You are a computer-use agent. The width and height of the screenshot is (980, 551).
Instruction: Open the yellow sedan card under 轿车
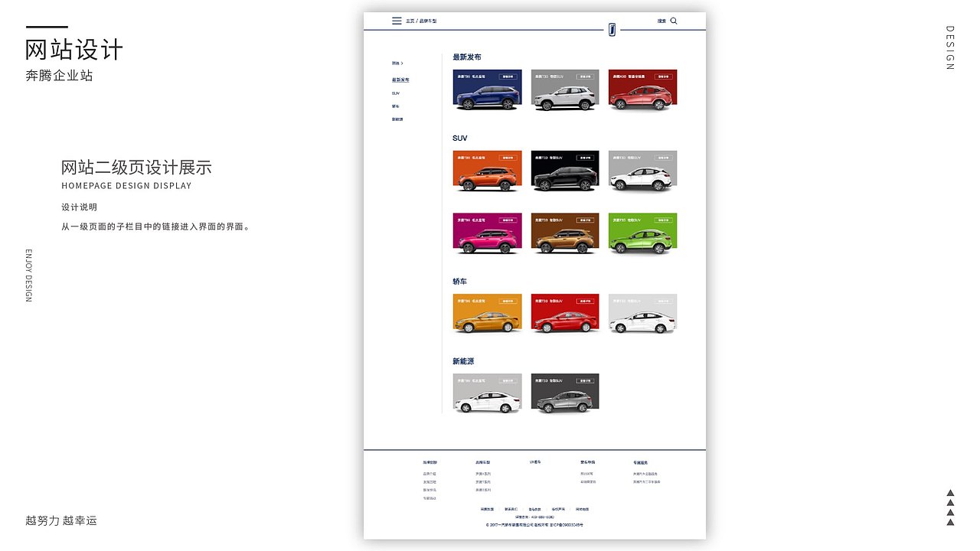pyautogui.click(x=488, y=315)
